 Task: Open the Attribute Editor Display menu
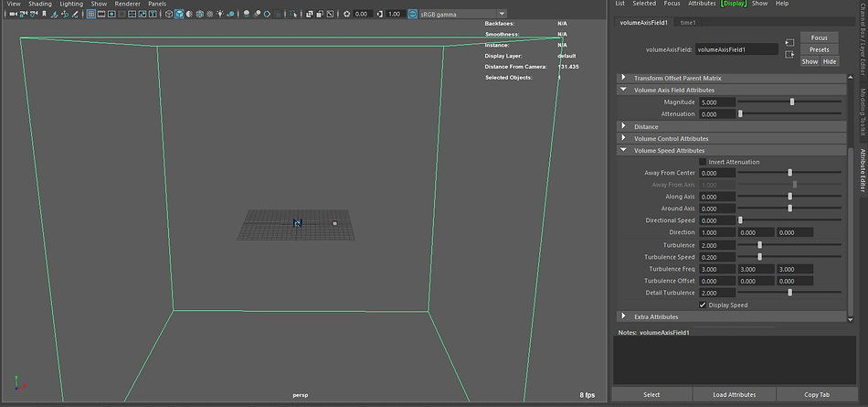tap(734, 4)
